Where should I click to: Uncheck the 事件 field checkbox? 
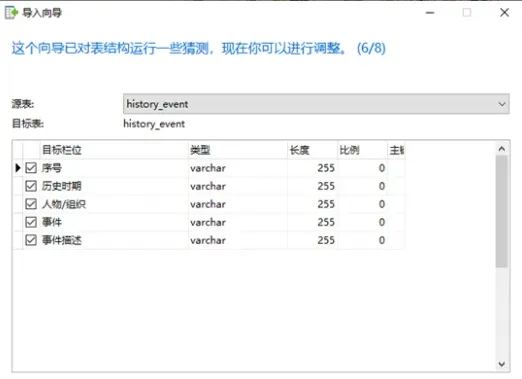click(x=31, y=222)
